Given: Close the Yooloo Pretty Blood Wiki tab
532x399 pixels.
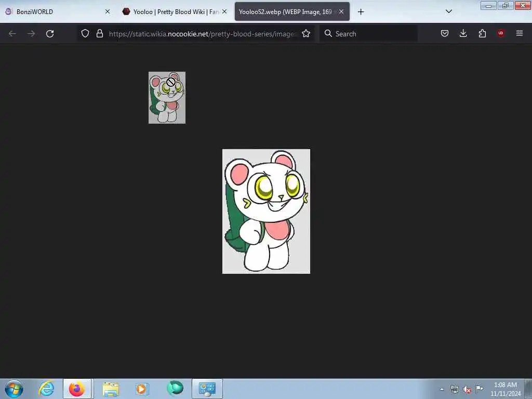Looking at the screenshot, I should click(224, 11).
